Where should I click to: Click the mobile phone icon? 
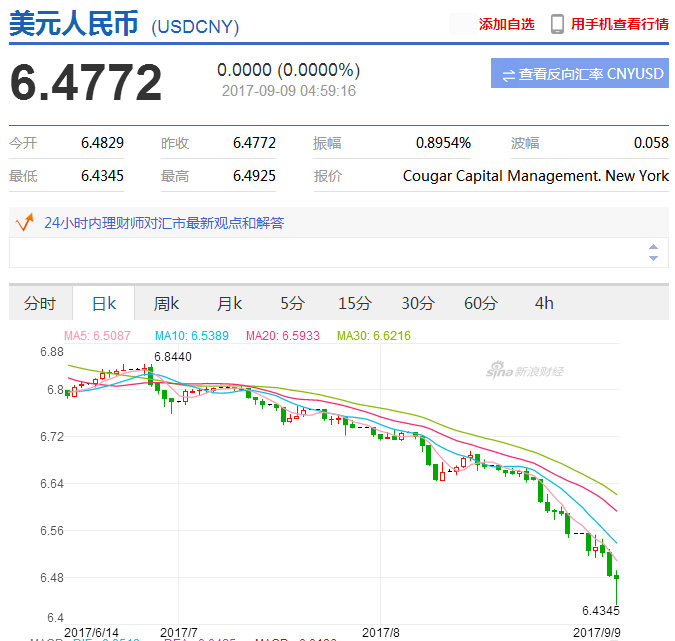(x=557, y=24)
